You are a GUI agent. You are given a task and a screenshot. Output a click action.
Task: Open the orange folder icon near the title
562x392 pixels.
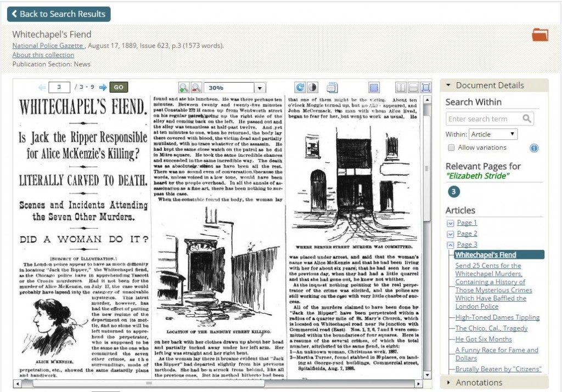click(x=541, y=34)
